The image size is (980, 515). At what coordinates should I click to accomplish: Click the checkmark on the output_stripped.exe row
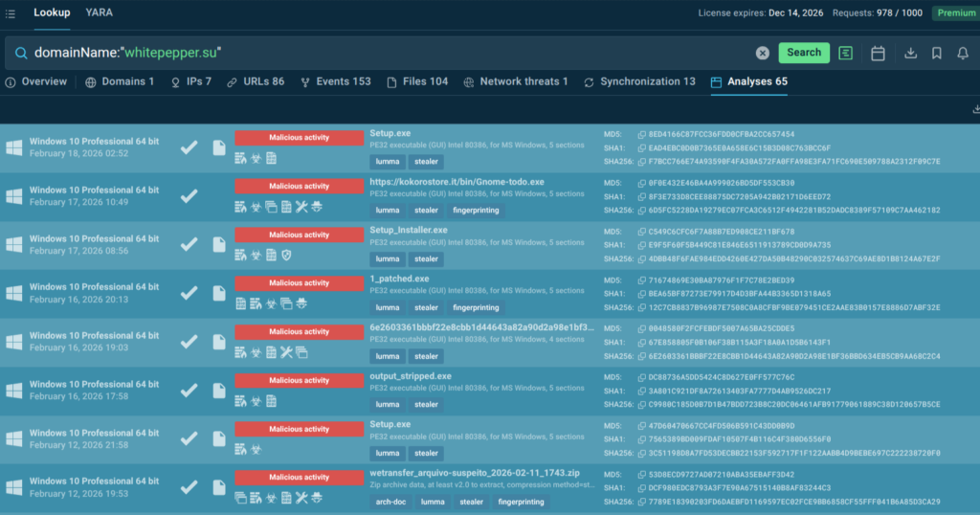tap(189, 391)
